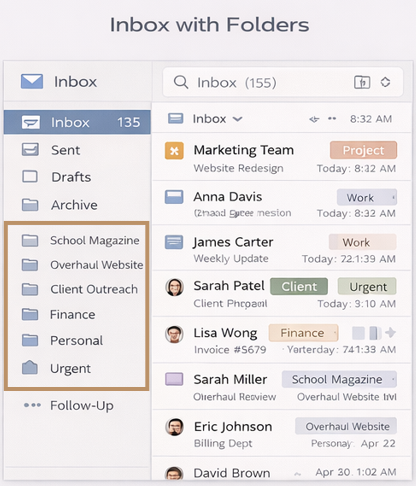Image resolution: width=416 pixels, height=486 pixels.
Task: Click the attachment icons on Lisa Wong's email
Action: (367, 333)
